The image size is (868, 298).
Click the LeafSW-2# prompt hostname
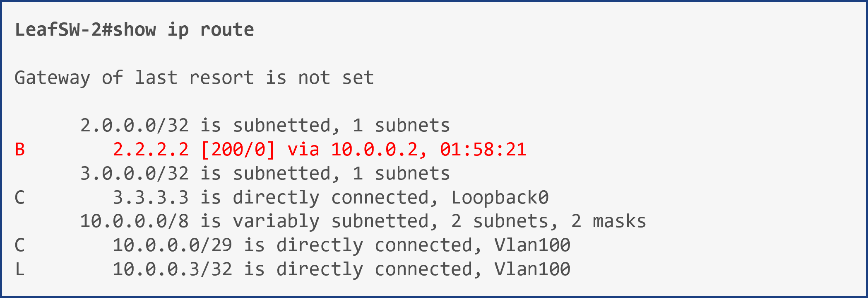click(x=64, y=30)
